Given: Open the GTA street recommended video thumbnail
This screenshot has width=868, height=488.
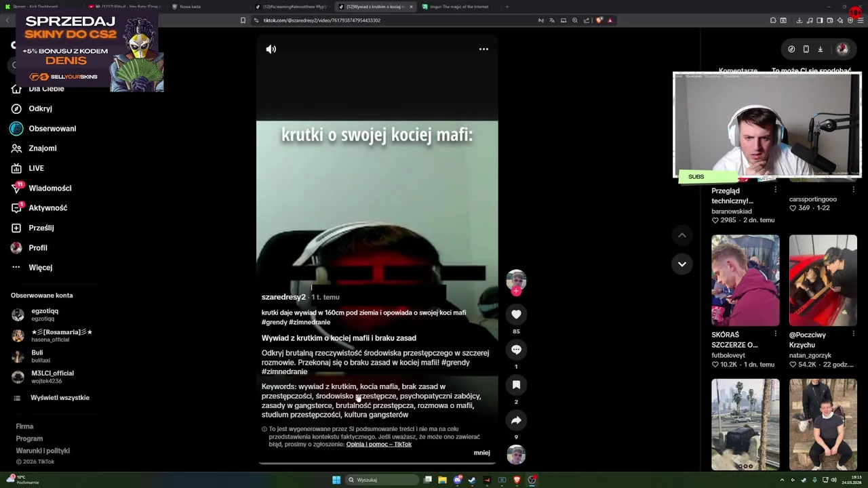Looking at the screenshot, I should click(745, 424).
